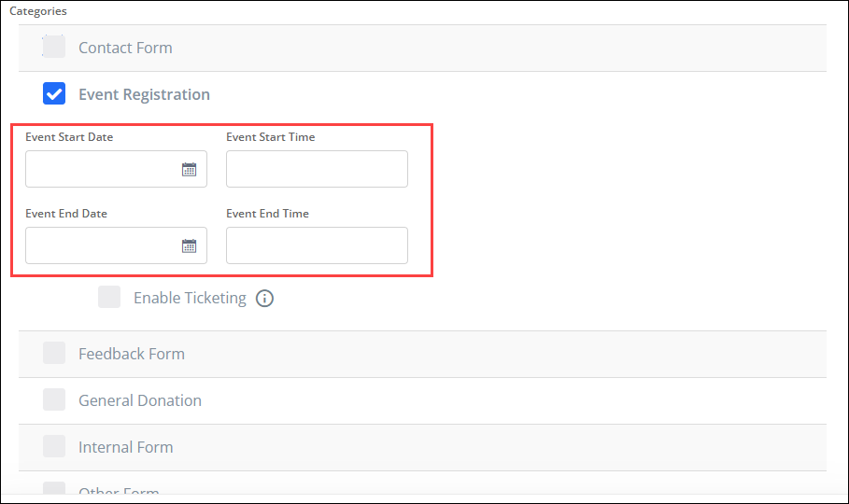Enable the Ticketing checkbox
849x504 pixels.
[109, 298]
